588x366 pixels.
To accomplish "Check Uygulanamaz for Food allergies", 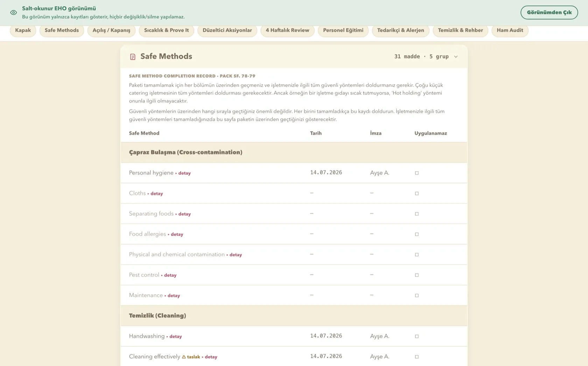I will [417, 234].
